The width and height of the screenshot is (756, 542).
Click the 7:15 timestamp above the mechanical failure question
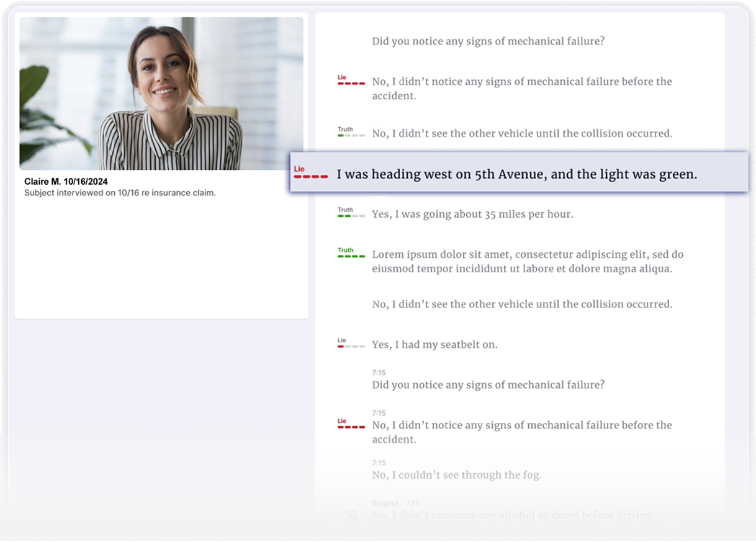(x=379, y=373)
